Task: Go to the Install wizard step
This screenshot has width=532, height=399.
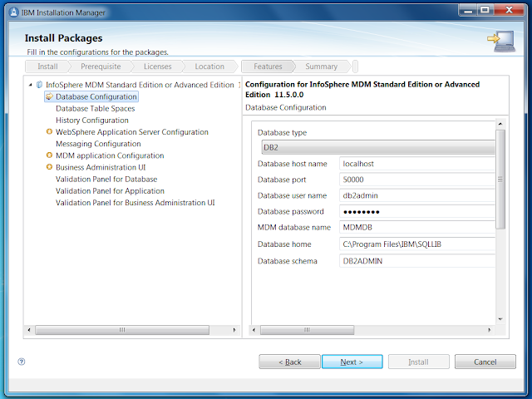Action: pos(47,66)
